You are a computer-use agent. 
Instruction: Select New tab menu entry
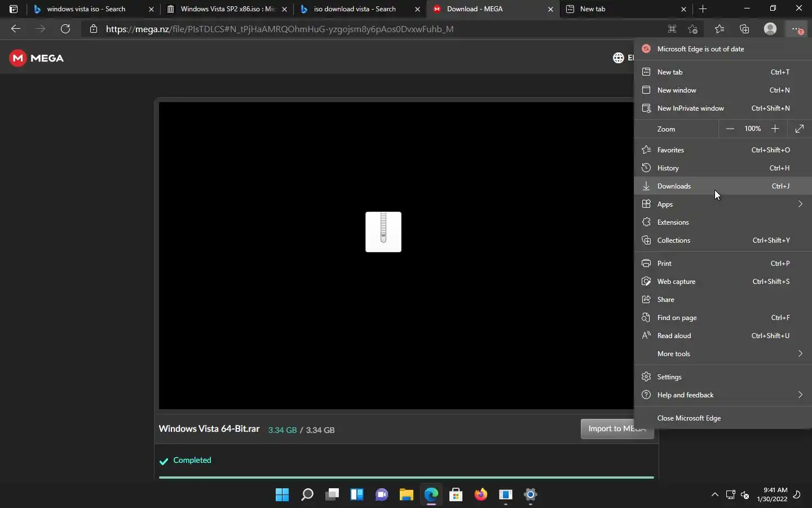[723, 72]
